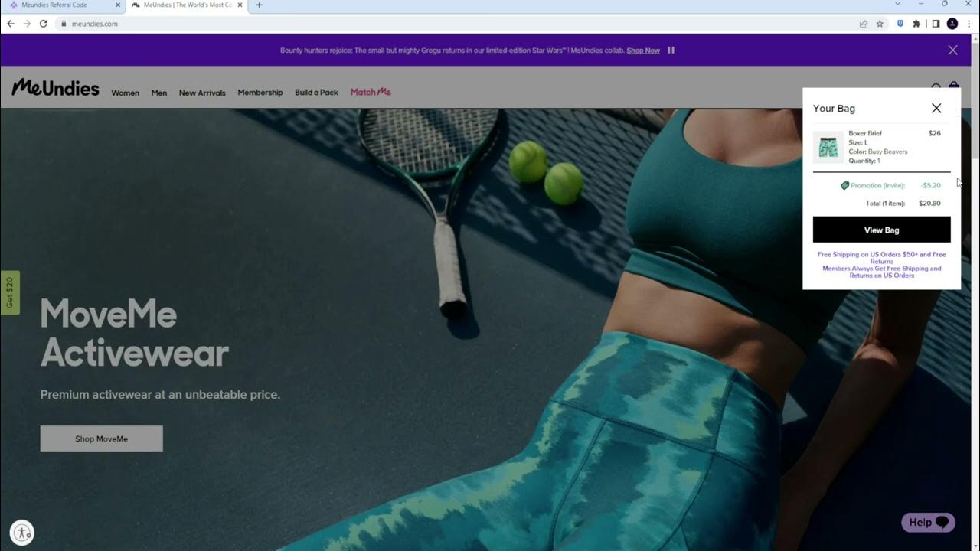Click the Total (1 item) label
Screen dimensions: 980x551
885,204
